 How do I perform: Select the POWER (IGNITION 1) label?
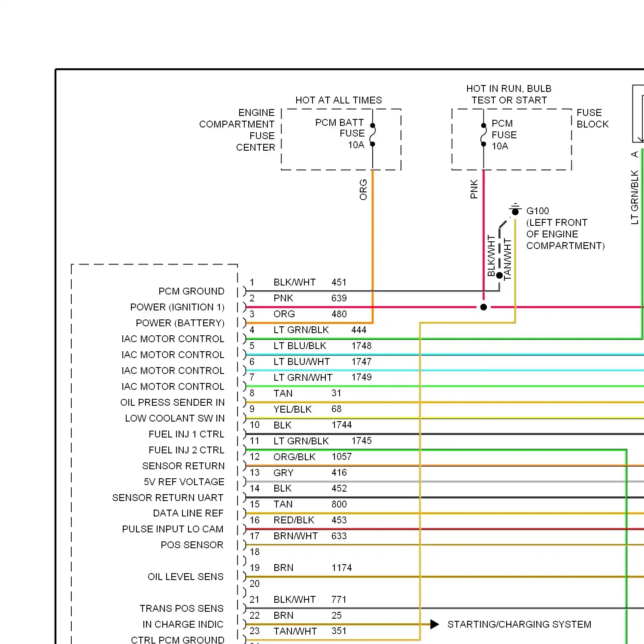pyautogui.click(x=177, y=307)
